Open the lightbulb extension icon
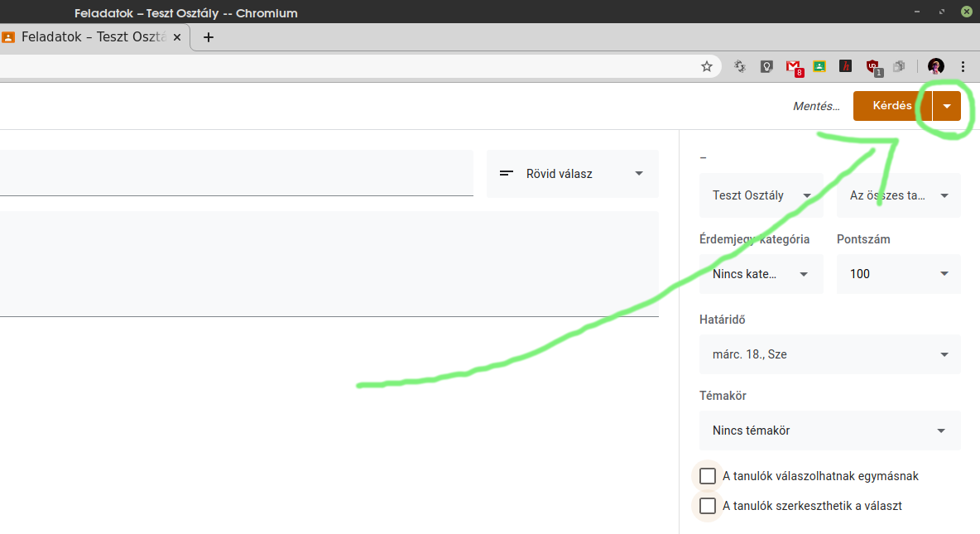Viewport: 980px width, 534px height. [x=766, y=66]
